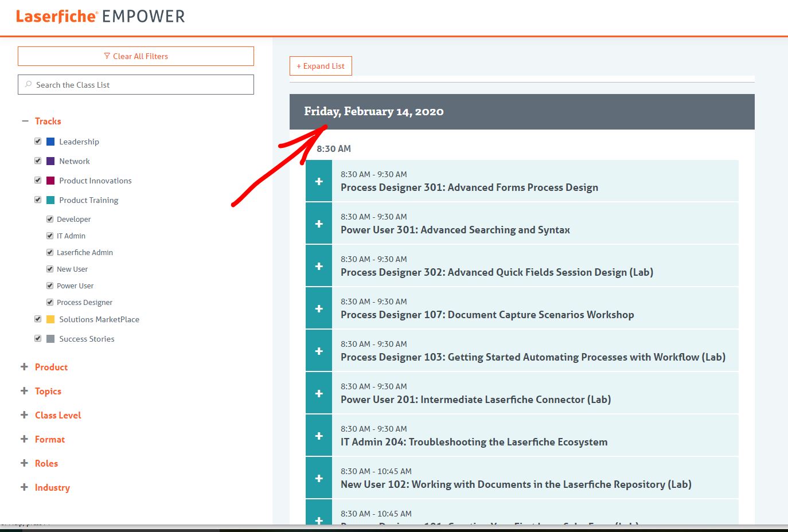Click the Expand List button

(x=321, y=66)
